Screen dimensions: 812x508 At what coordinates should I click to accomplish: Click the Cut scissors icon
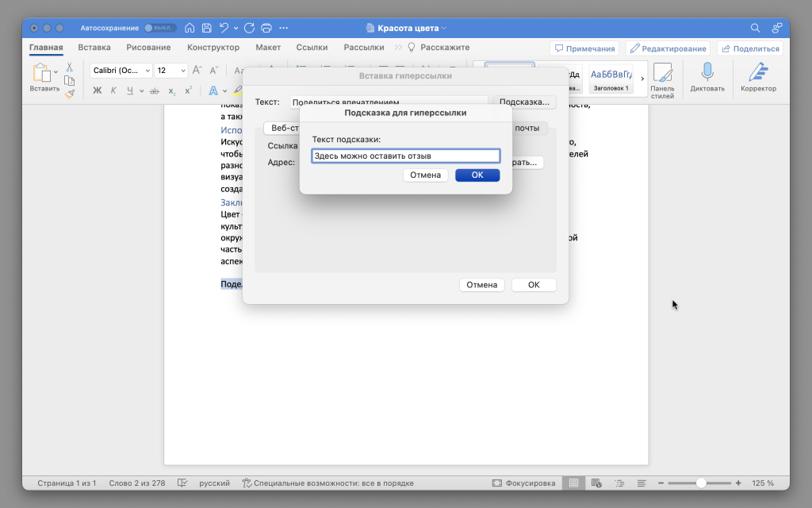click(70, 67)
